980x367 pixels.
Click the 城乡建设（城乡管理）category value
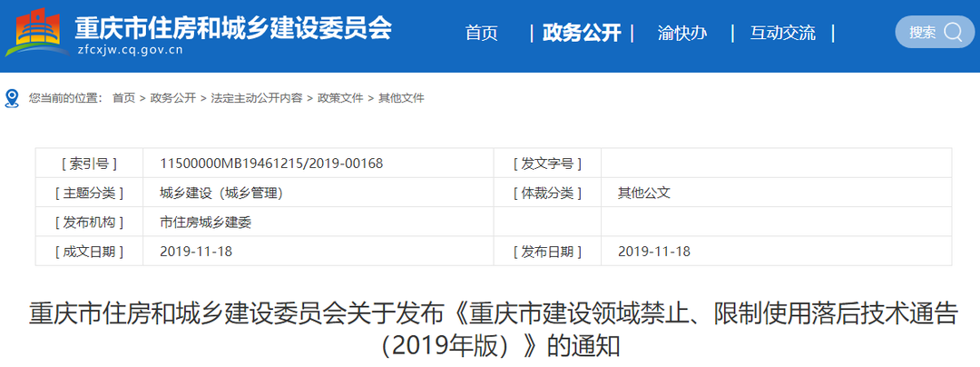point(221,193)
